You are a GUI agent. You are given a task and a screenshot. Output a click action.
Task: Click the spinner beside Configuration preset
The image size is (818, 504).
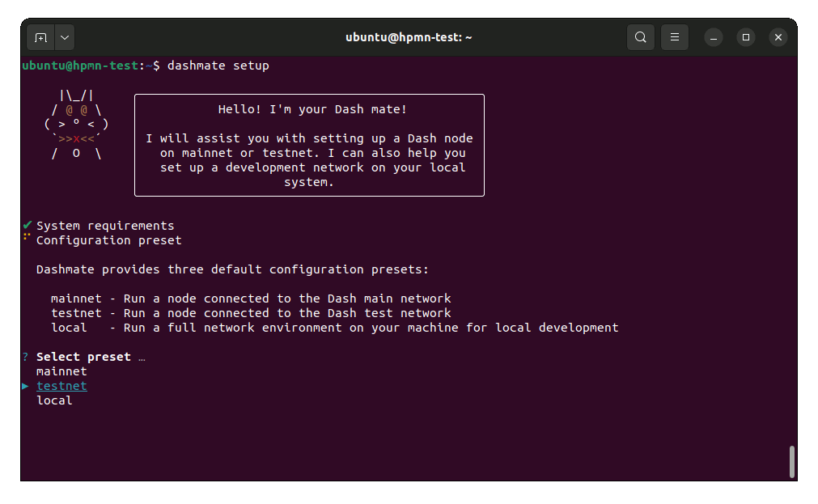(28, 238)
